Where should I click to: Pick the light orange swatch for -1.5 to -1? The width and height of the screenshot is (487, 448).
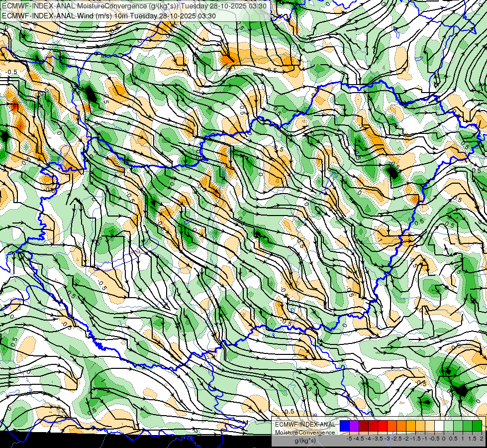coord(420,426)
